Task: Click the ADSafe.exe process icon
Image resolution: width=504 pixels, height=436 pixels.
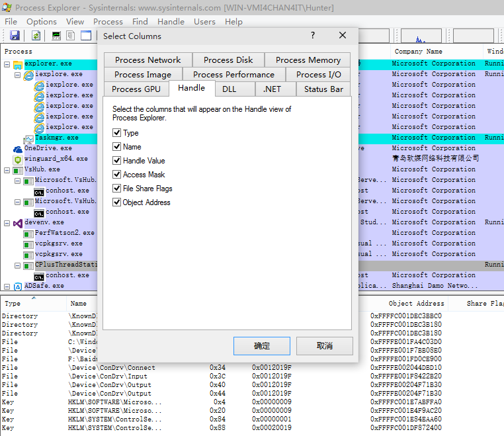Action: (18, 286)
